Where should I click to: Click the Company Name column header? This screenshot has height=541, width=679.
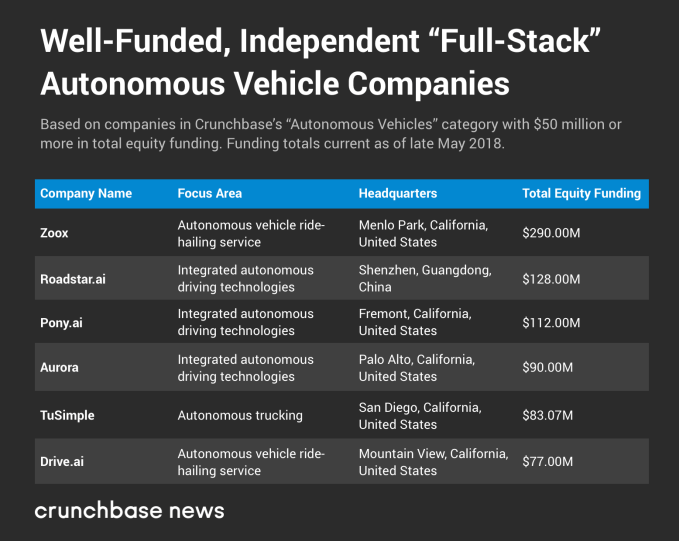tap(86, 193)
